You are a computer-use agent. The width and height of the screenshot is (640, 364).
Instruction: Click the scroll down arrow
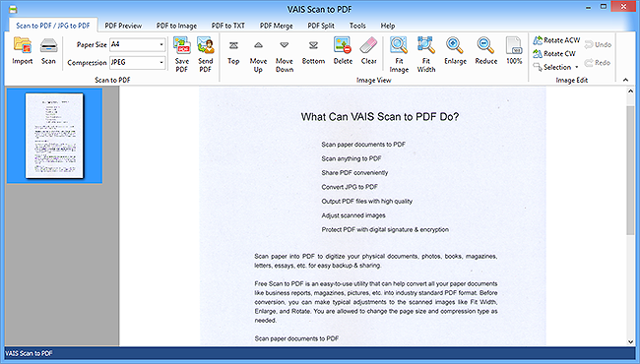[x=630, y=341]
